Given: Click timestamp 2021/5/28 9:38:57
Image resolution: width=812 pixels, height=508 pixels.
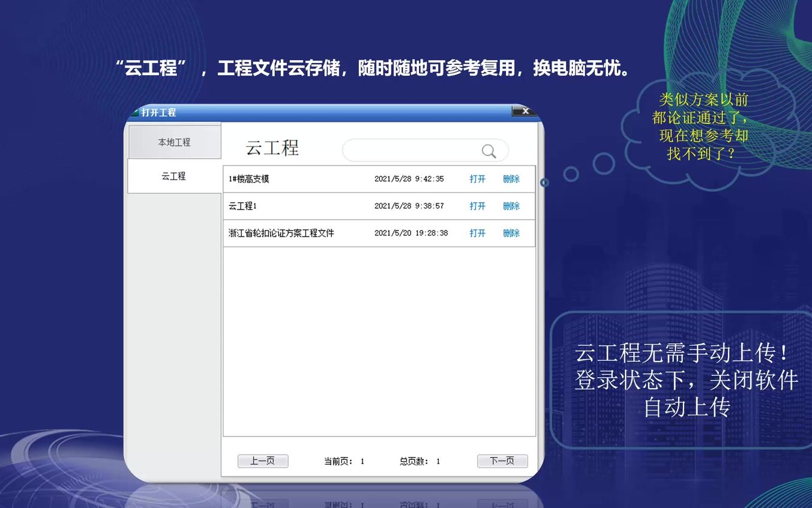Looking at the screenshot, I should point(409,206).
